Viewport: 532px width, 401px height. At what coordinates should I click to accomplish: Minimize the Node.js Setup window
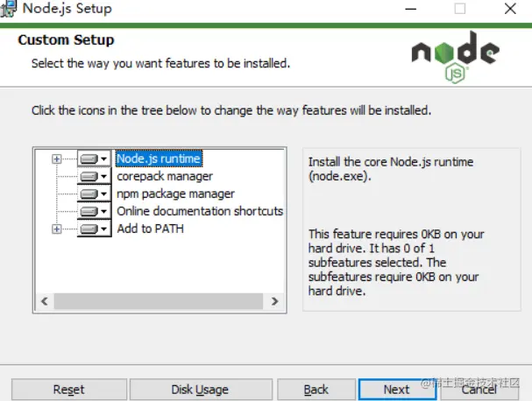point(410,9)
